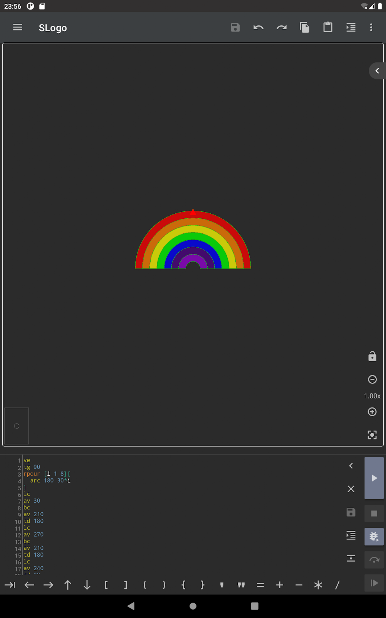The width and height of the screenshot is (386, 618).
Task: Run the program with the play button
Action: click(x=374, y=478)
